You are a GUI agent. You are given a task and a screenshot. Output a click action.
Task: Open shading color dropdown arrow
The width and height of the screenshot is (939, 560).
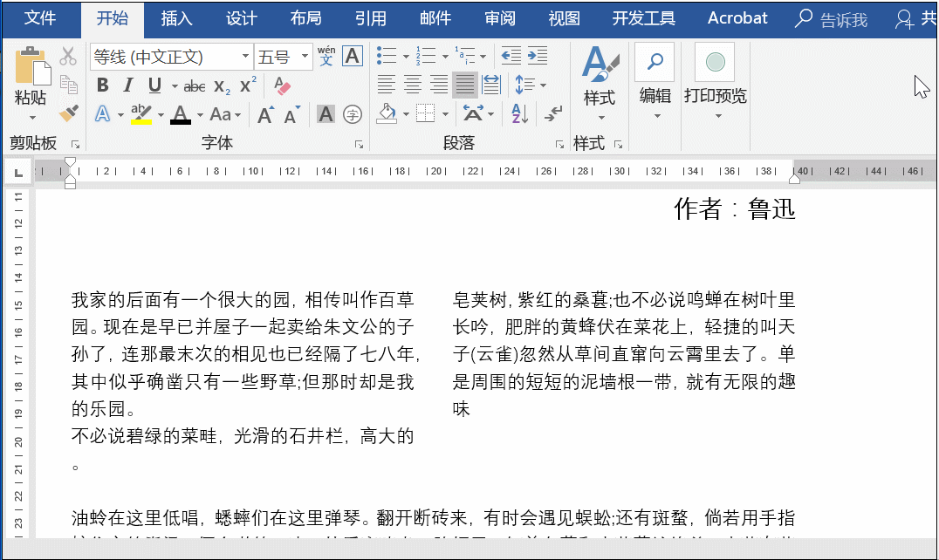pos(406,114)
